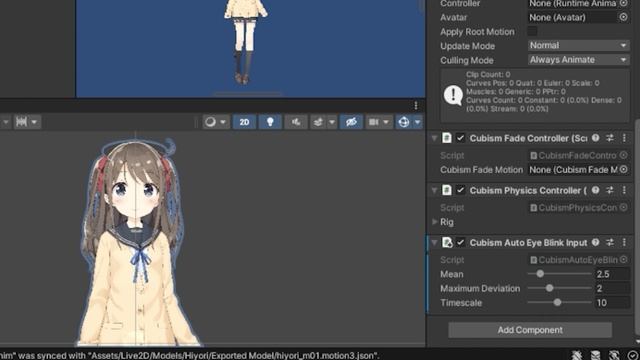Screen dimensions: 640x360
Task: Disable the Cubism Fade Controller checkbox
Action: pos(460,138)
